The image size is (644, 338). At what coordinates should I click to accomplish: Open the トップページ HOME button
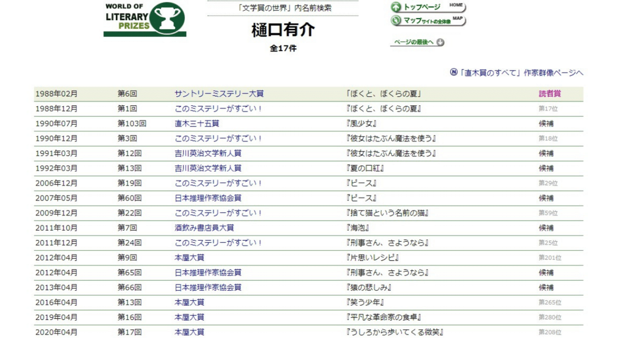pos(428,7)
